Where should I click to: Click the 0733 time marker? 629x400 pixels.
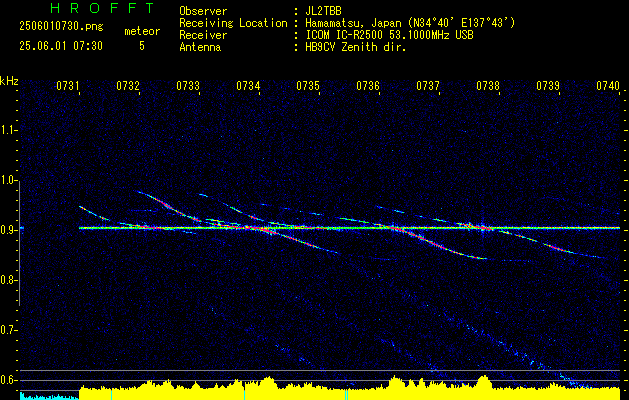pyautogui.click(x=188, y=85)
